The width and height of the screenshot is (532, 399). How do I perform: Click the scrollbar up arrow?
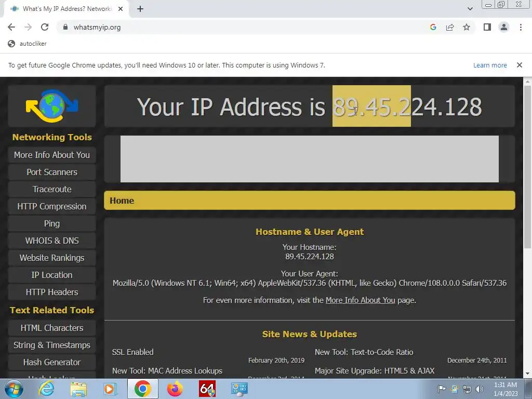click(x=528, y=82)
